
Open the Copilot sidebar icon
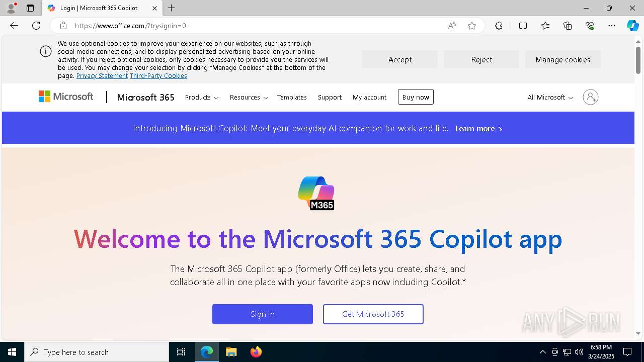pyautogui.click(x=632, y=26)
